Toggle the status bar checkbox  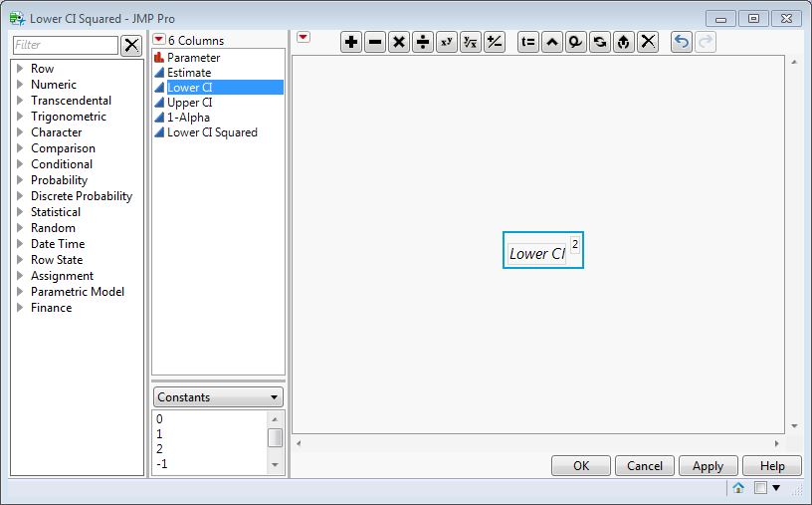(760, 487)
